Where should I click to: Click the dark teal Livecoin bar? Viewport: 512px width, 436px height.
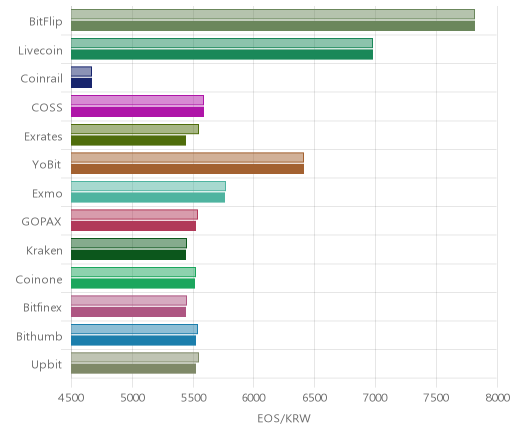click(222, 55)
